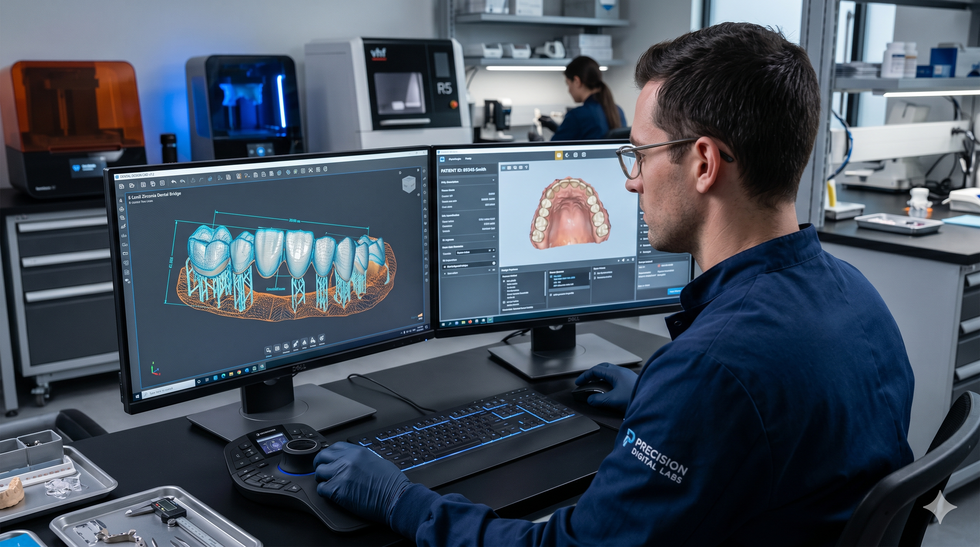Click the XYZ axis gizmo in the CAD viewport
The width and height of the screenshot is (980, 547).
click(x=155, y=369)
